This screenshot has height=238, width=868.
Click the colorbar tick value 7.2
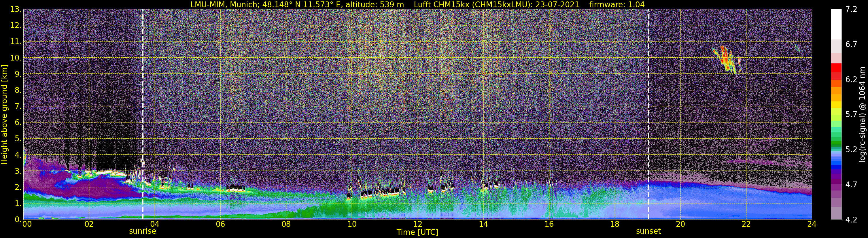click(851, 9)
